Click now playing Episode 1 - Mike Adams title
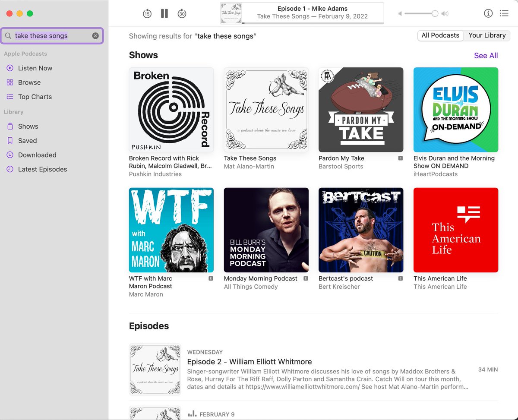The height and width of the screenshot is (420, 518). click(312, 9)
